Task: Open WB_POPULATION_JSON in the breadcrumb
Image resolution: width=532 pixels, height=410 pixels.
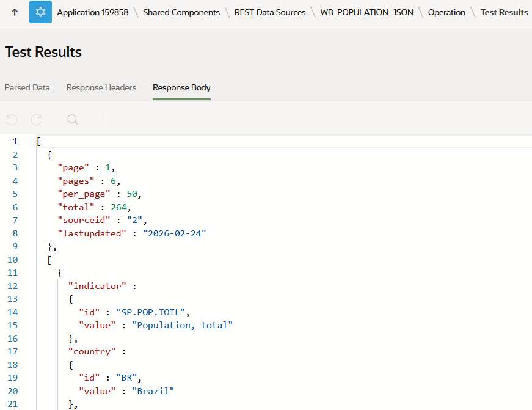Action: coord(366,12)
